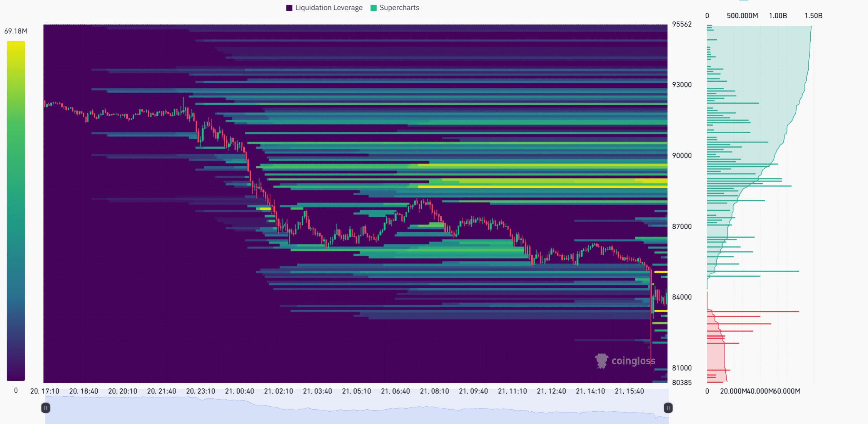This screenshot has width=868, height=424.
Task: Click the blue overview area in the zoom navigator
Action: [346, 418]
